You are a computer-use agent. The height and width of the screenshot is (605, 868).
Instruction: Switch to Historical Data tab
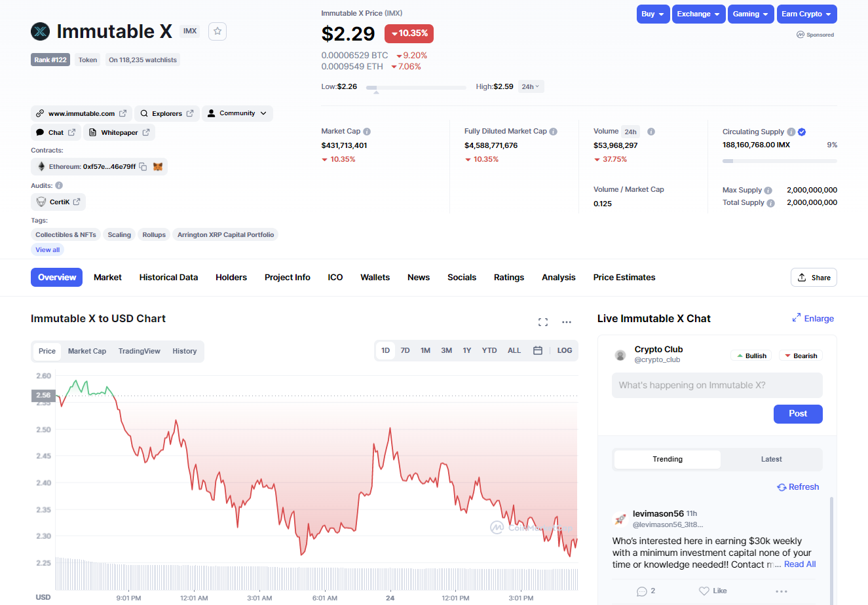[x=168, y=278]
